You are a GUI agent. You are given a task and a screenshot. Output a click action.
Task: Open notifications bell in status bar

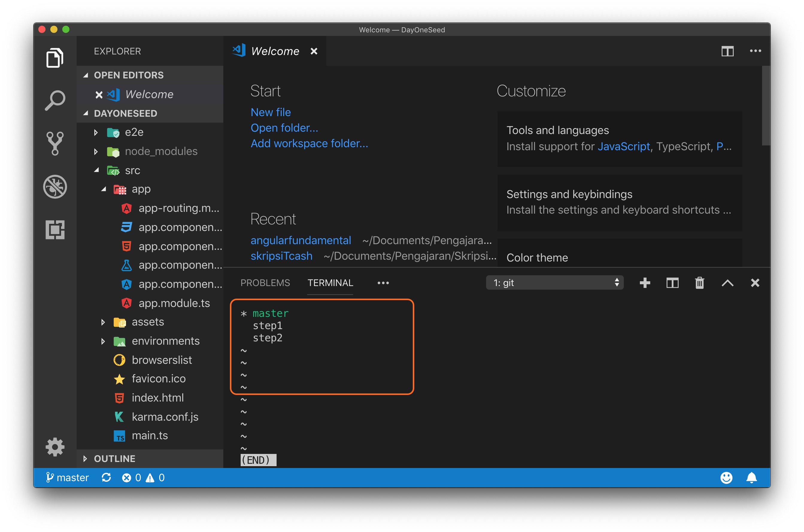[x=751, y=478]
